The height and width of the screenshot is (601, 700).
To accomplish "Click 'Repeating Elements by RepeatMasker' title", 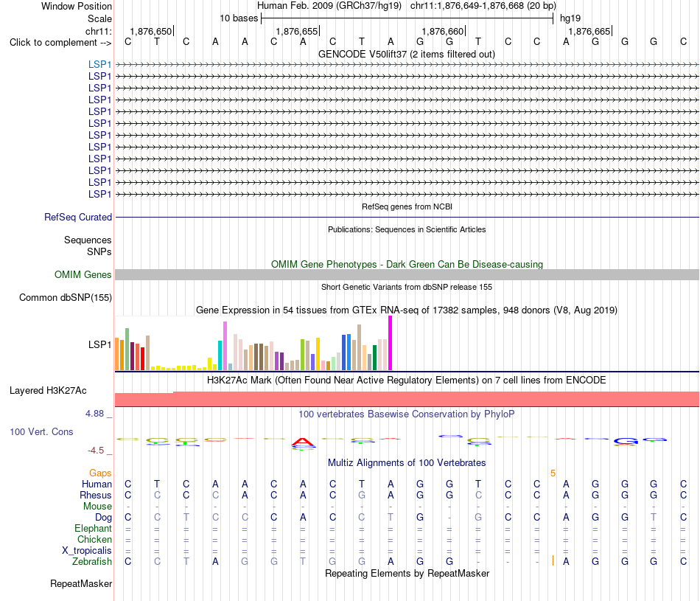I will tap(407, 573).
